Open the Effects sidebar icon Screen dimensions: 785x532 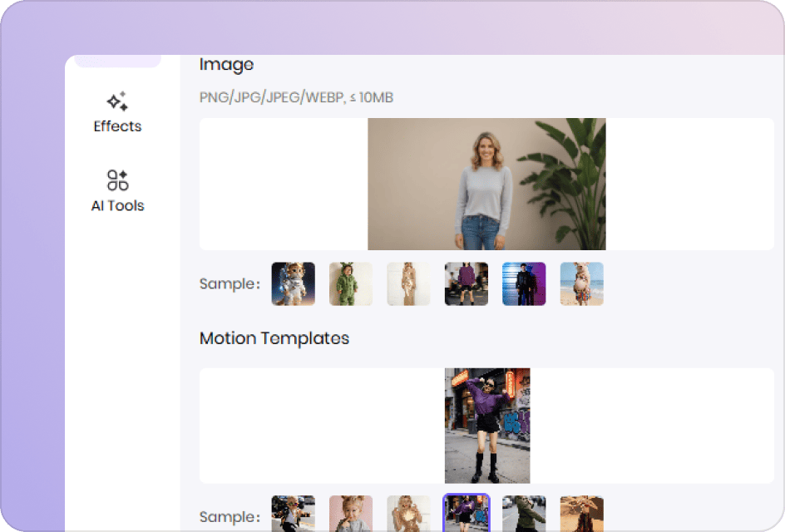coord(117,102)
